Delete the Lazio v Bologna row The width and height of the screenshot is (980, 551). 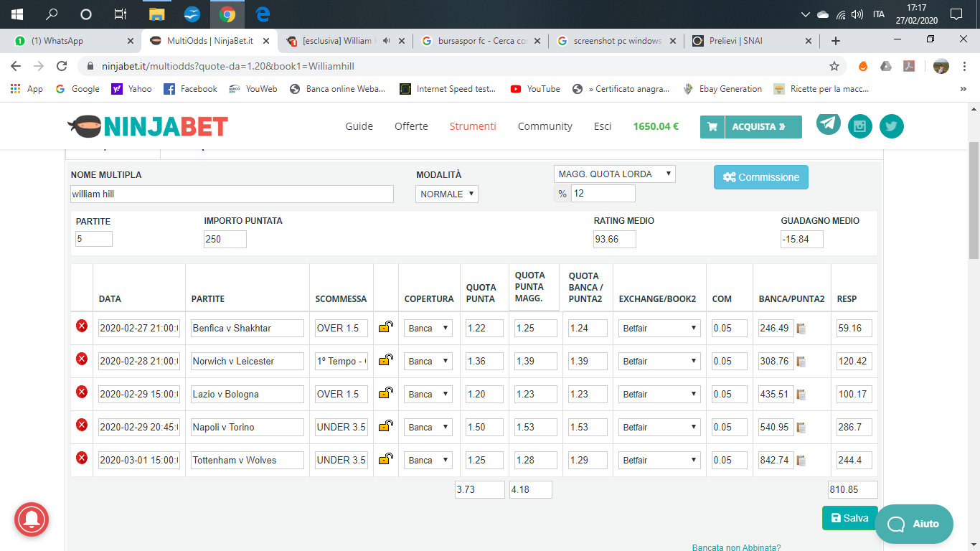click(x=82, y=392)
